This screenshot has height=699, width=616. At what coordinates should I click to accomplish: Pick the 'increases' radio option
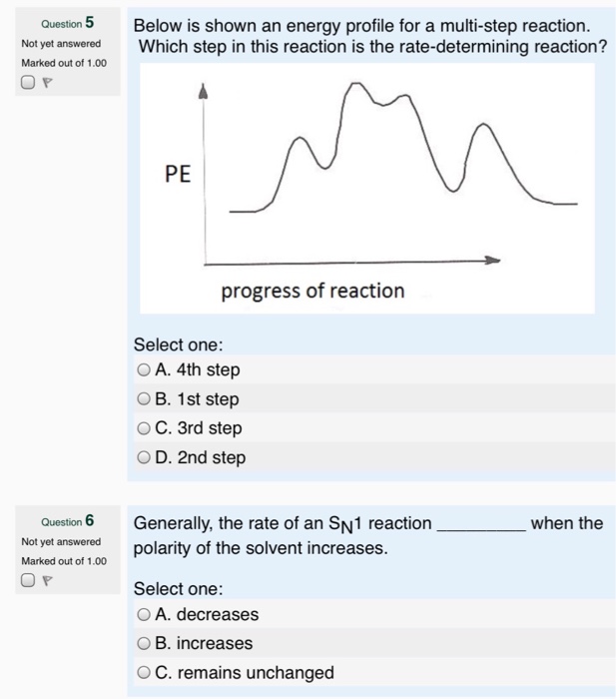tap(144, 644)
